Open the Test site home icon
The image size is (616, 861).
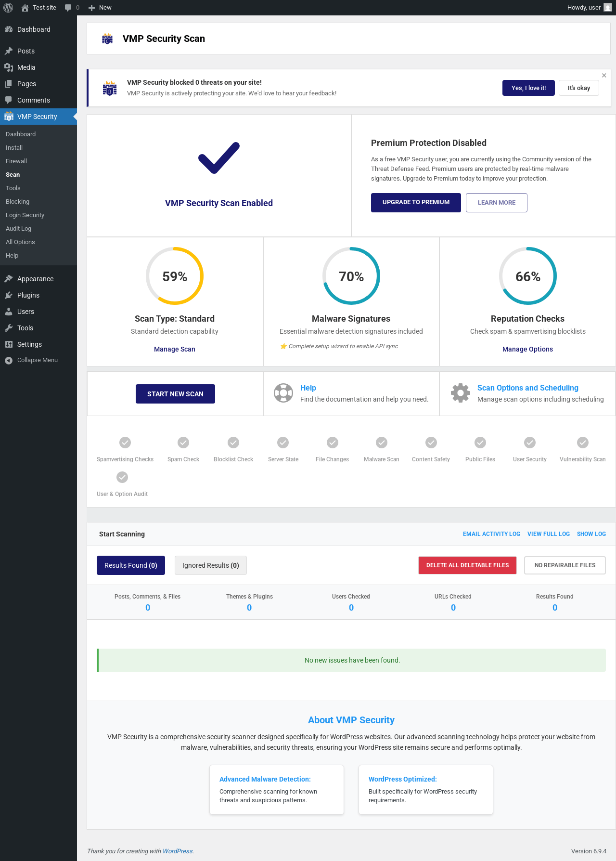(25, 8)
